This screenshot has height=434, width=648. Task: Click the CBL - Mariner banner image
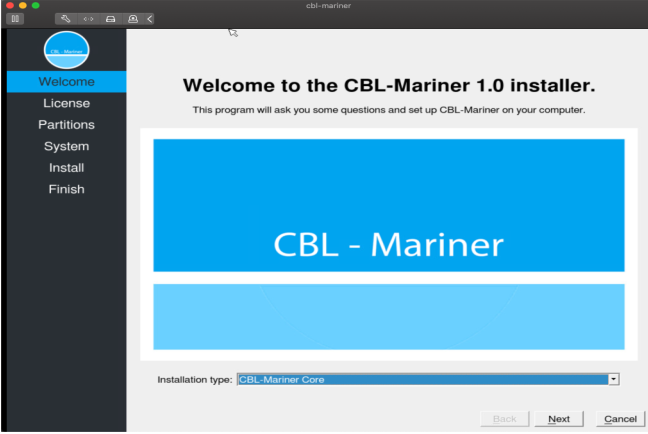(x=389, y=244)
